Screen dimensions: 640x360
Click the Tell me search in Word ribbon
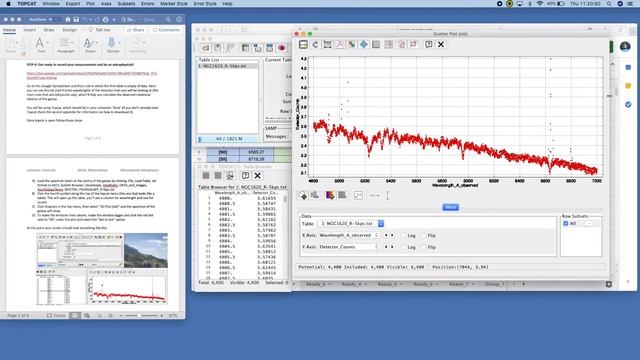(99, 30)
